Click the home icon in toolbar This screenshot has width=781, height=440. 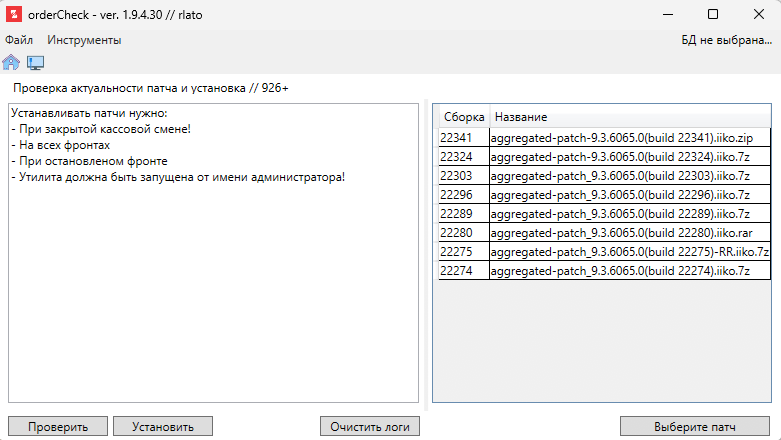[11, 62]
